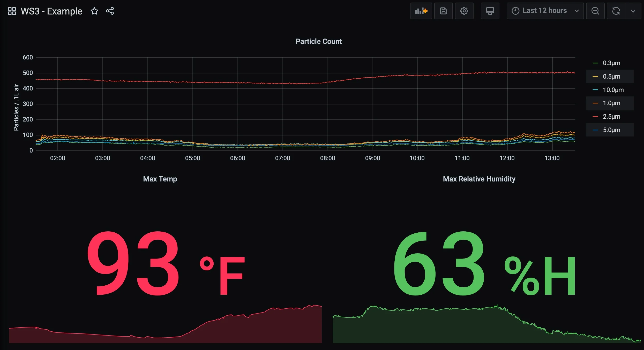Expand the auto-refresh interval dropdown

633,11
